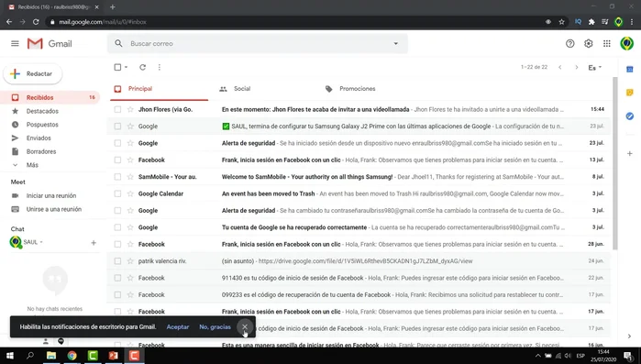Refresh the inbox
Viewport: 641px width, 364px height.
[x=143, y=67]
